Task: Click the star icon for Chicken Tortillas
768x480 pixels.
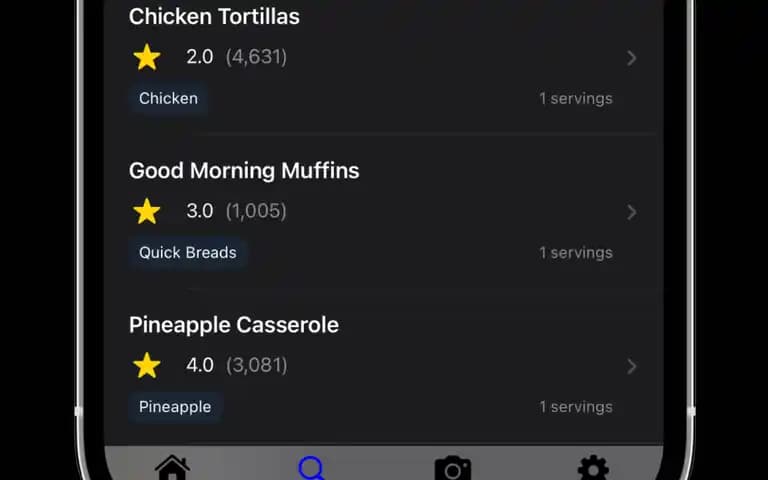Action: pyautogui.click(x=147, y=57)
